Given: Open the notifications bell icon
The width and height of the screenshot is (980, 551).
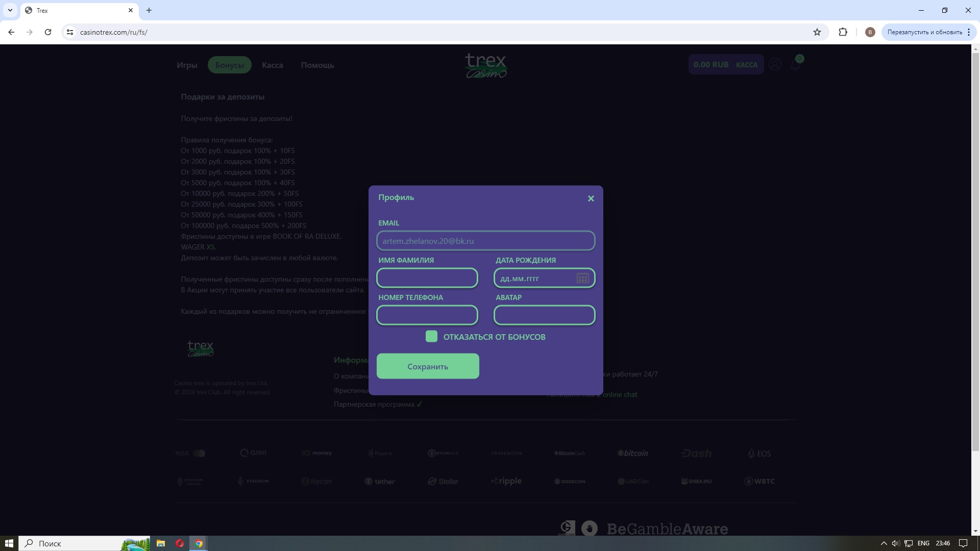Looking at the screenshot, I should (x=795, y=64).
